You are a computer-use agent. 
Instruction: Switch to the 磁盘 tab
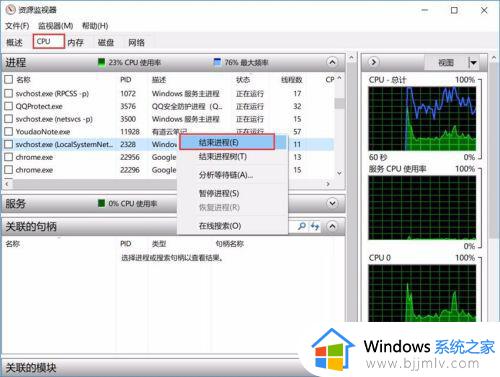[106, 42]
